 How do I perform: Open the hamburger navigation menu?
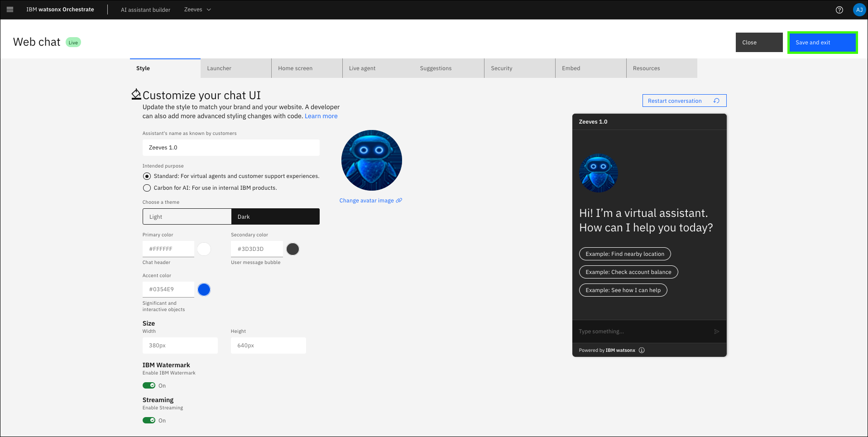pyautogui.click(x=10, y=10)
